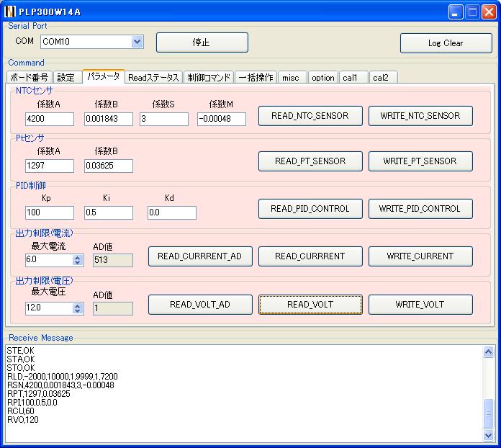Click NTC sensor 係数A field with 4200
The width and height of the screenshot is (501, 448).
(50, 119)
